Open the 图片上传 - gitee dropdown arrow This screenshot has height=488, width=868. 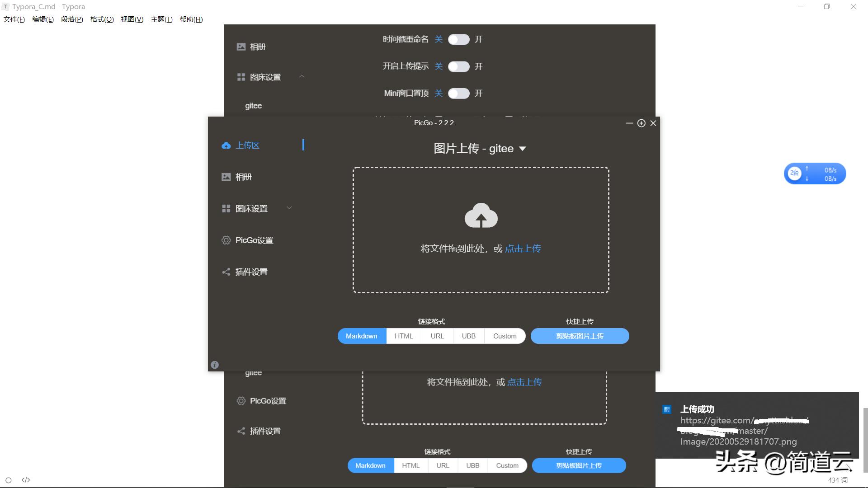(523, 149)
